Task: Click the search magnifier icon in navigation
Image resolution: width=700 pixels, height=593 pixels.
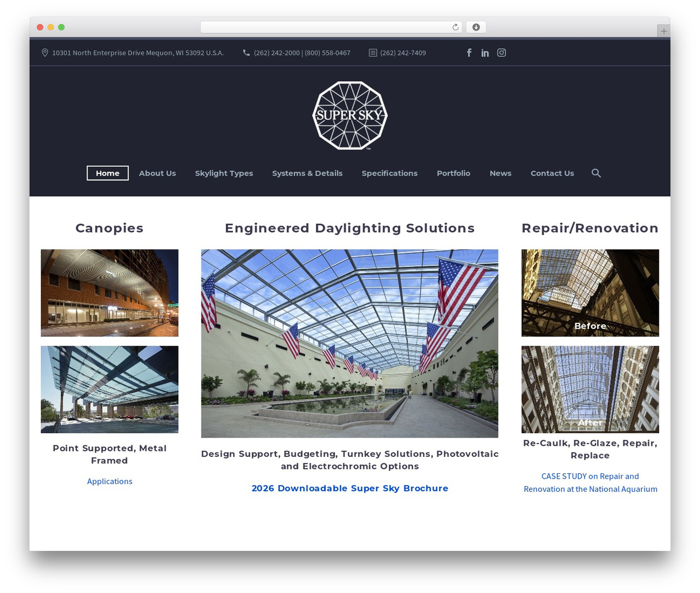Action: pos(596,173)
